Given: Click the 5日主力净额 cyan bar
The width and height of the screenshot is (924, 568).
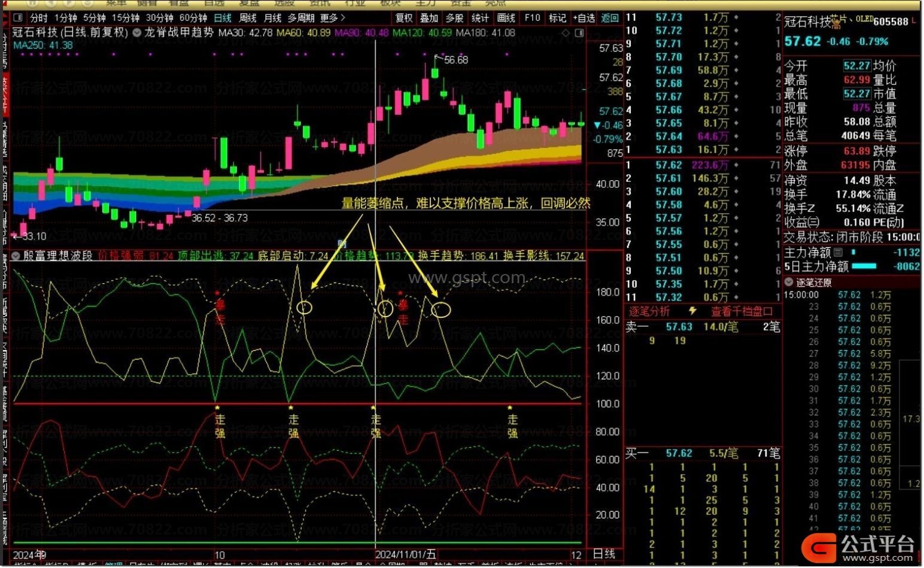Looking at the screenshot, I should click(x=864, y=266).
